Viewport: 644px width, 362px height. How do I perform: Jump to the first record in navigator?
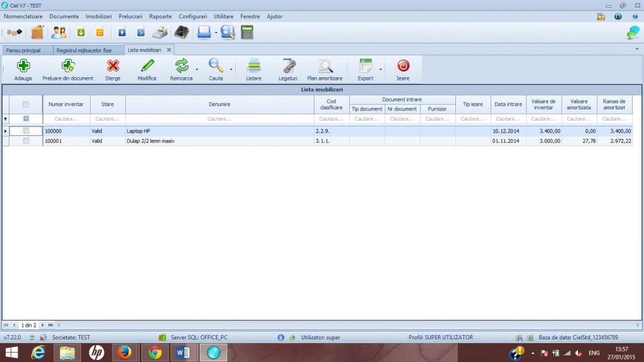6,325
